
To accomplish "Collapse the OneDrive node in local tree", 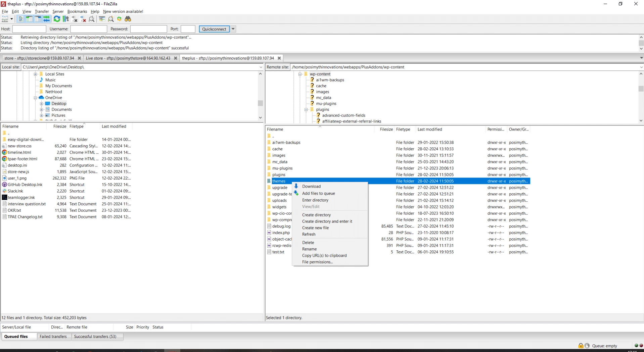I will (35, 98).
